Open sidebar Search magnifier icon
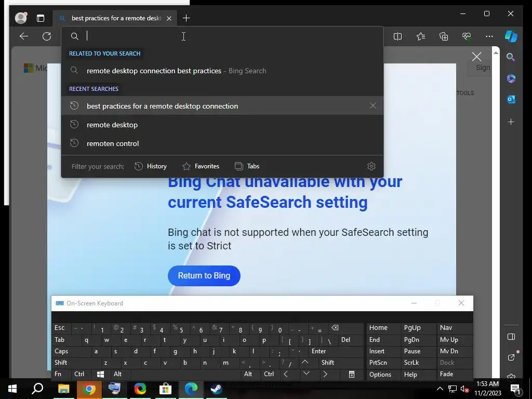 (x=511, y=57)
